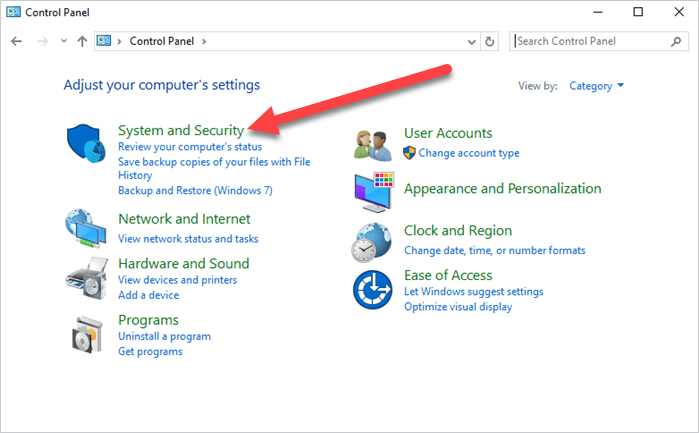This screenshot has width=699, height=433.
Task: Open System and Security category
Action: point(181,130)
